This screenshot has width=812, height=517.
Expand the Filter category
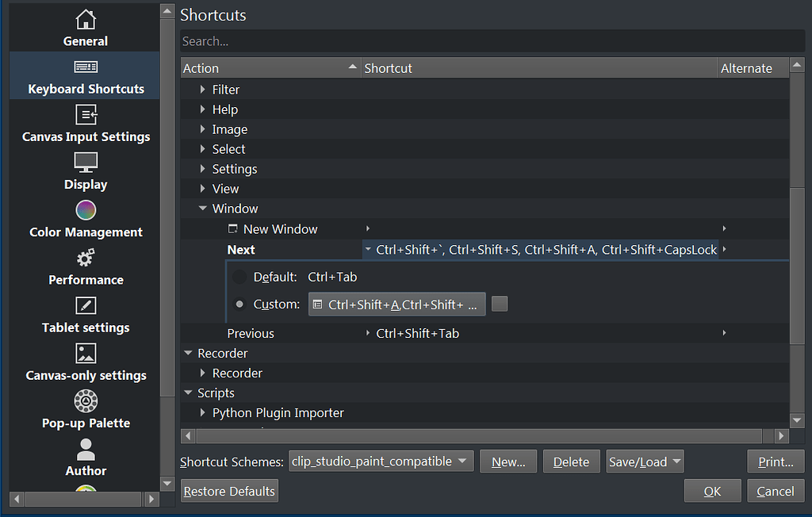pos(203,90)
